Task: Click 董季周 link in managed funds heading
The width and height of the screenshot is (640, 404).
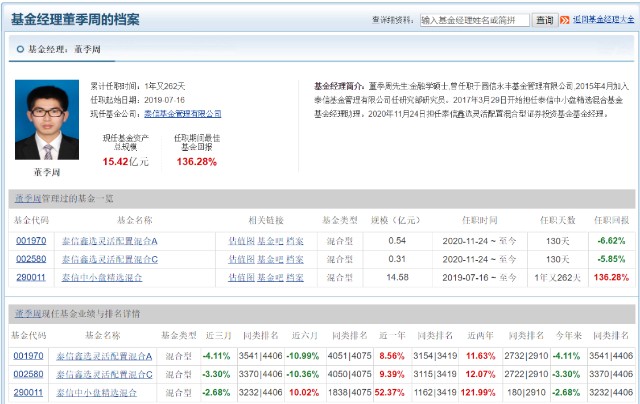Action: [26, 199]
